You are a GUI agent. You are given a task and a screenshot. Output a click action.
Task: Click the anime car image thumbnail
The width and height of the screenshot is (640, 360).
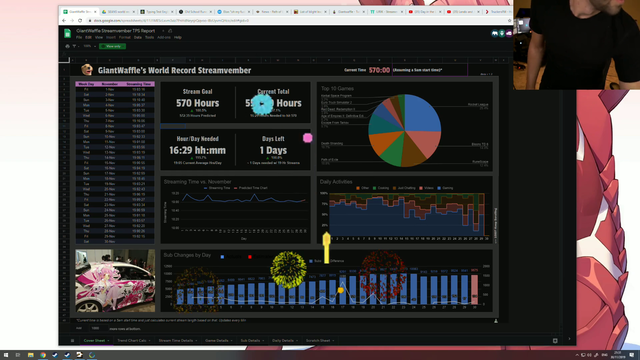click(115, 281)
